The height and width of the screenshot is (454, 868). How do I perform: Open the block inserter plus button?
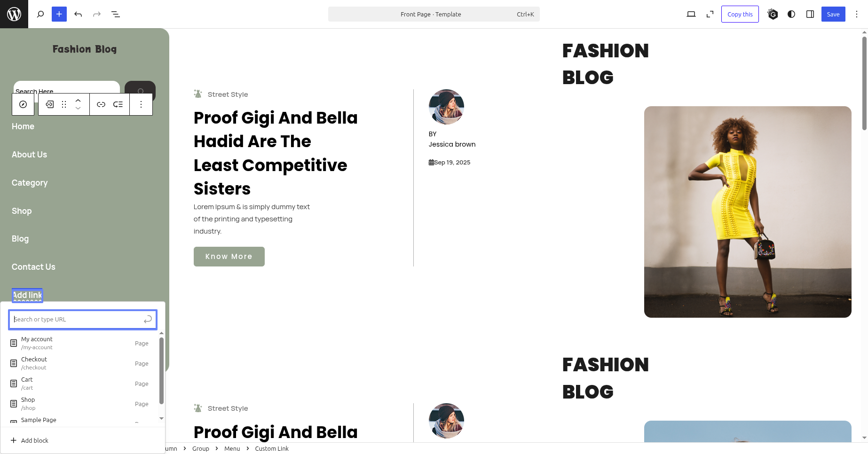59,14
